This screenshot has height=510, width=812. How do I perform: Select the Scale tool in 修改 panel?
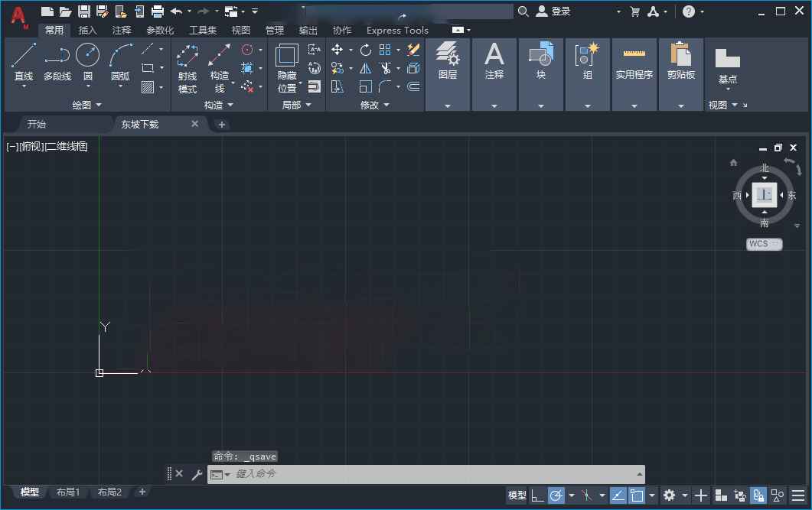pos(366,86)
